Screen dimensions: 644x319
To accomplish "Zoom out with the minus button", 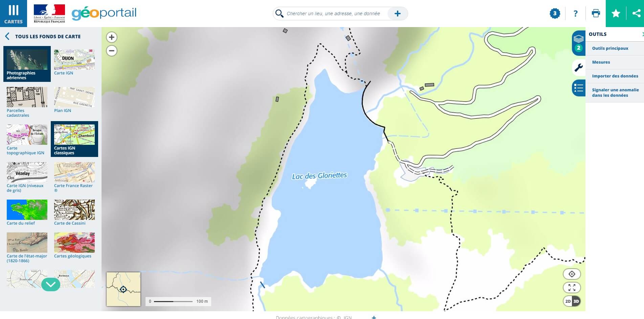I will [x=112, y=51].
